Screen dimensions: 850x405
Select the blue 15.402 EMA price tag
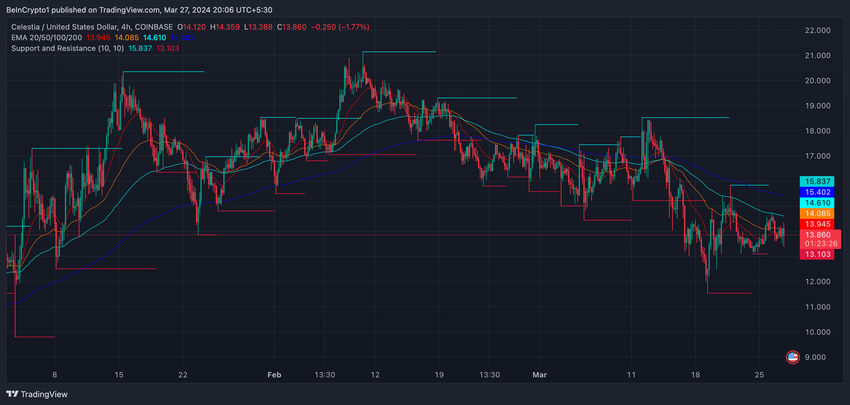pos(817,191)
